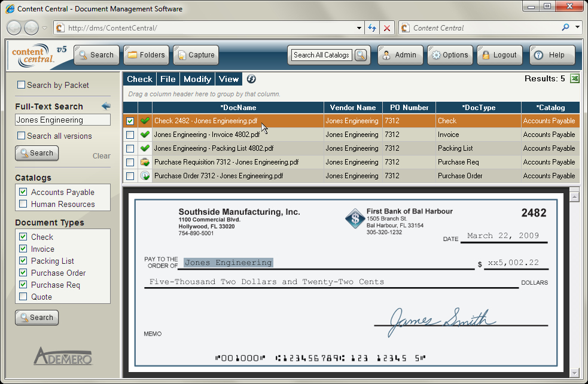The image size is (588, 384).
Task: Toggle the Search by Packet checkbox
Action: (22, 85)
